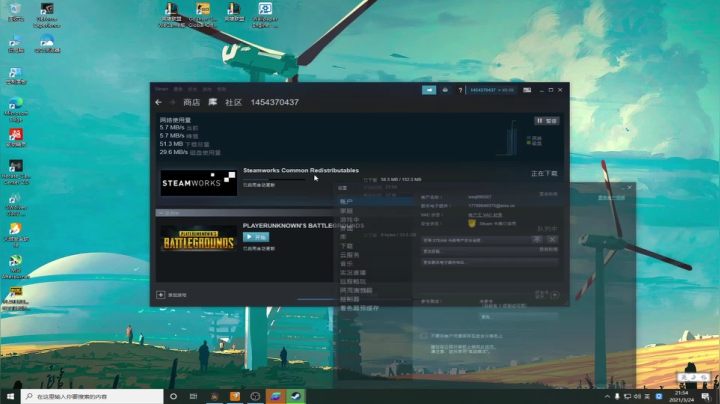720x404 pixels.
Task: Open the Counter-Strike Global Offensive desktop shortcut
Action: (202, 15)
